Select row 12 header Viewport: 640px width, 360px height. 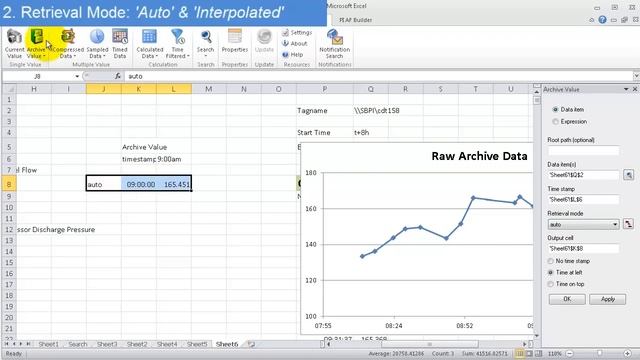tap(9, 229)
